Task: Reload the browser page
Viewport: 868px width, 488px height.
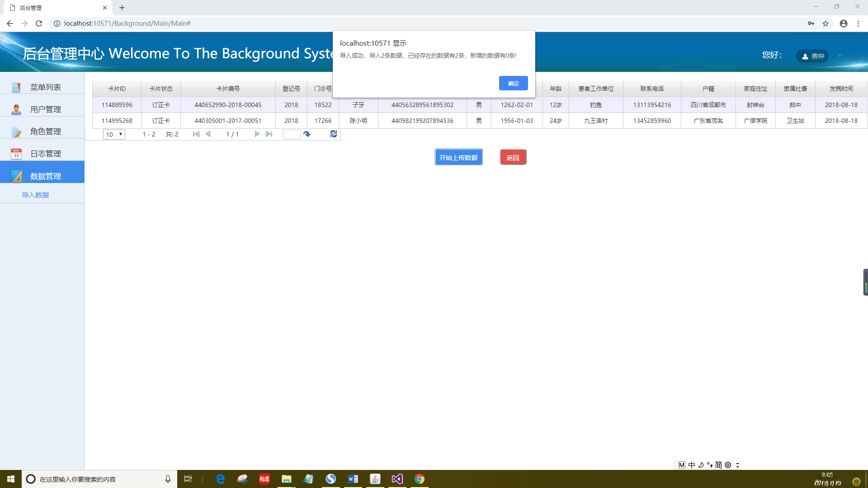Action: (39, 23)
